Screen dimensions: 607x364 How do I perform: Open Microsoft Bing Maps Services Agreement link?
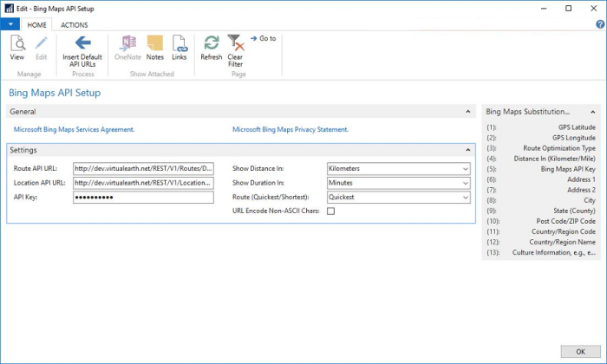click(75, 129)
